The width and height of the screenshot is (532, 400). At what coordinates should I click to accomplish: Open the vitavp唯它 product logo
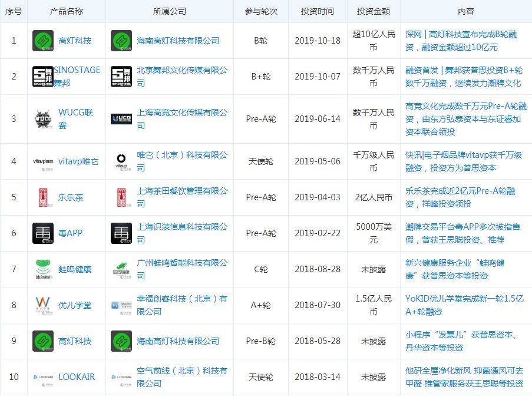pos(43,162)
